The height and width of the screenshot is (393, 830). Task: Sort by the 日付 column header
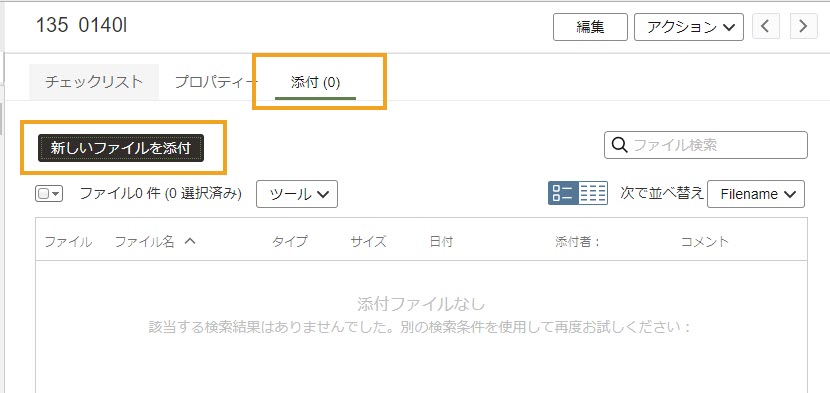click(x=441, y=242)
